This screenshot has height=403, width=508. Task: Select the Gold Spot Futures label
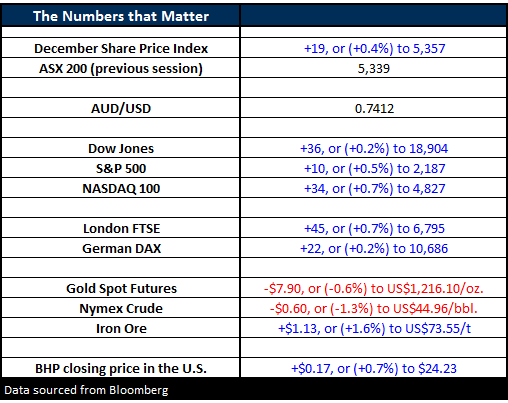click(x=121, y=289)
